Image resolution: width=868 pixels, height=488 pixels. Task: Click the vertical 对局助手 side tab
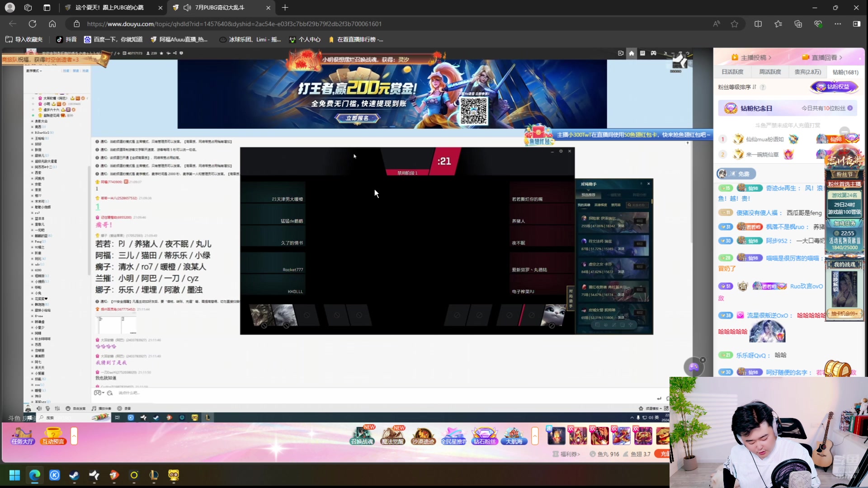coord(571,298)
